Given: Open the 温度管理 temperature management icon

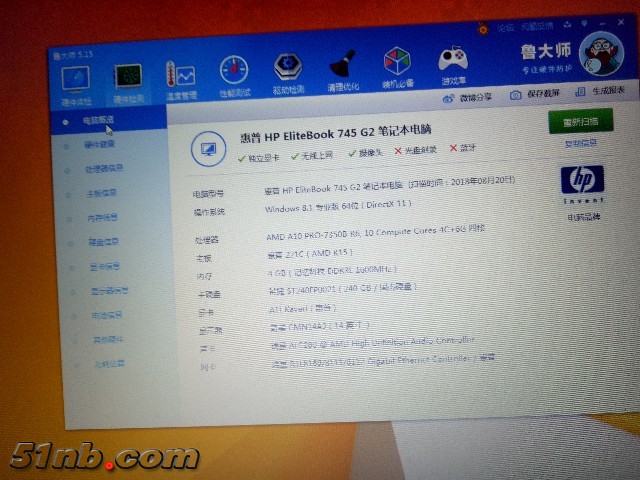Looking at the screenshot, I should [x=180, y=77].
